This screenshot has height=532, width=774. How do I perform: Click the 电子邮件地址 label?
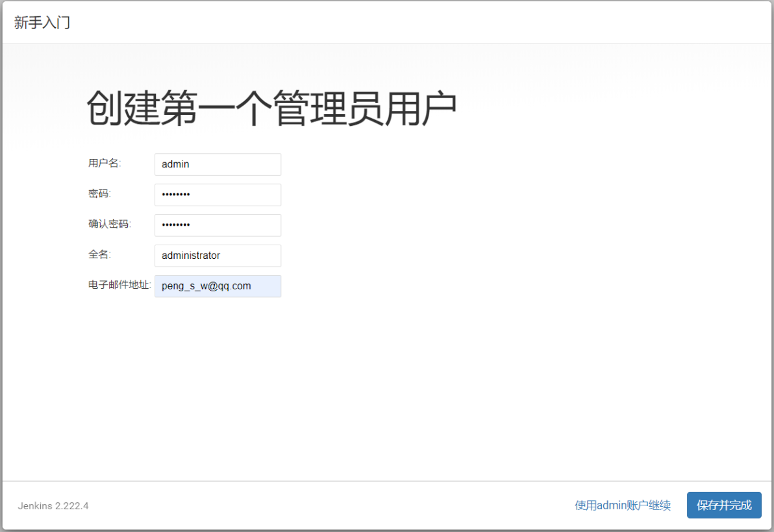point(120,285)
